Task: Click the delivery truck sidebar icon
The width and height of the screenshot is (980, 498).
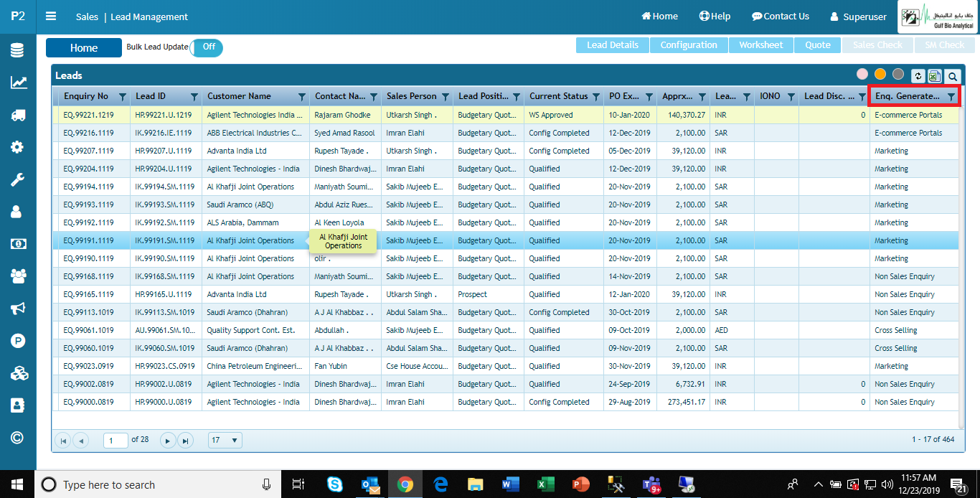Action: pos(18,115)
